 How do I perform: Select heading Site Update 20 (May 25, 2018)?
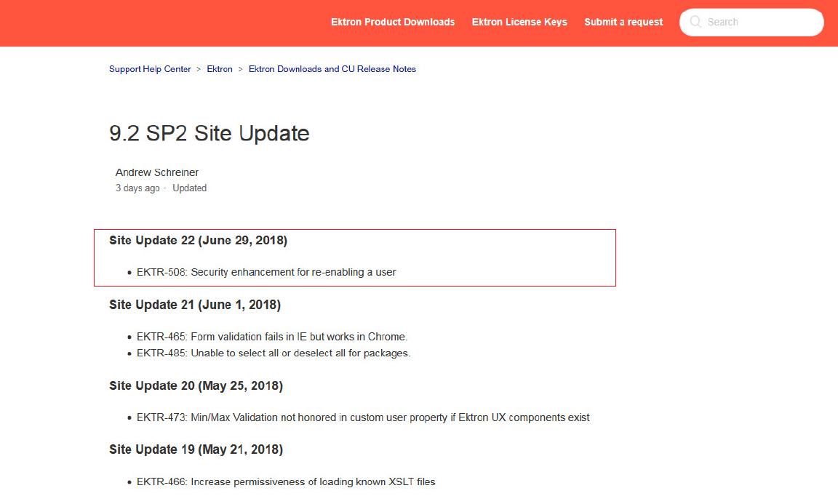[196, 386]
